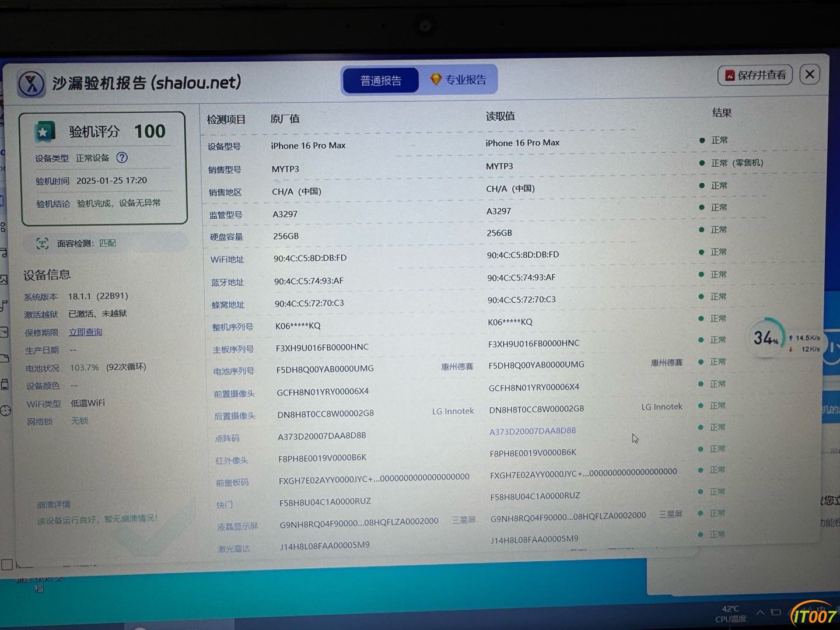This screenshot has width=840, height=630.
Task: Click iPhone 16 Pro Max under 原厂值
Action: click(x=308, y=145)
